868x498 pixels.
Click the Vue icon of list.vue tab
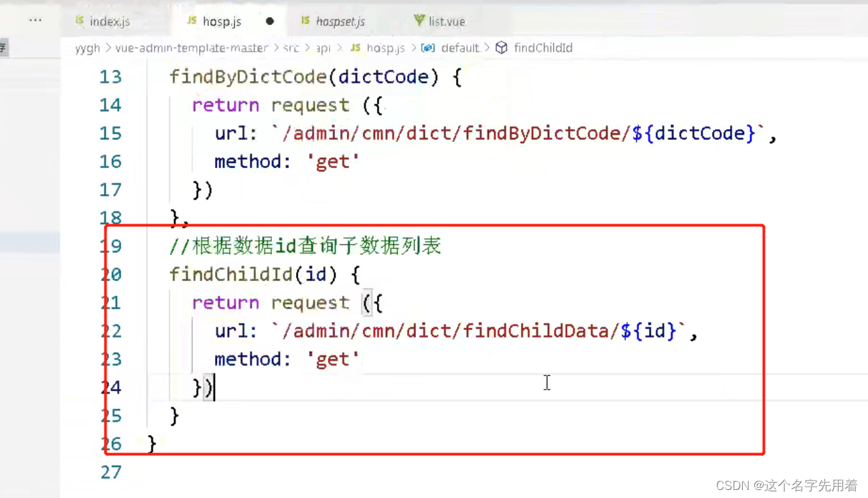[419, 21]
